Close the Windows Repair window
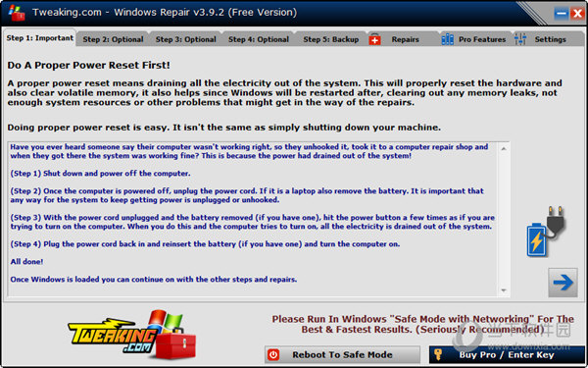 pos(577,14)
